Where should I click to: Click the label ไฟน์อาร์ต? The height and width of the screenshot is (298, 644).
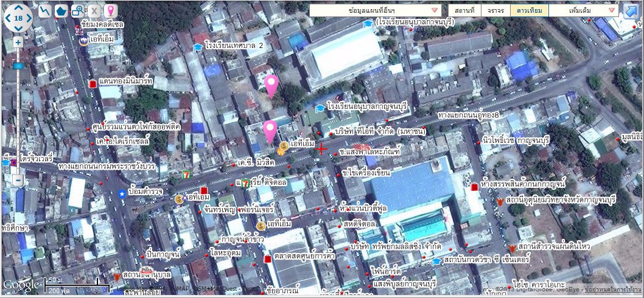pos(386,271)
